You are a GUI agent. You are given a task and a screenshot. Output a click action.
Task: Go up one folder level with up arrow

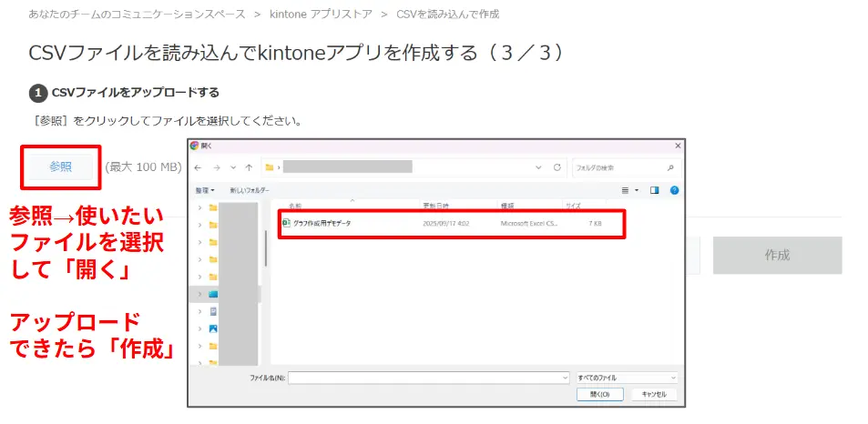249,168
